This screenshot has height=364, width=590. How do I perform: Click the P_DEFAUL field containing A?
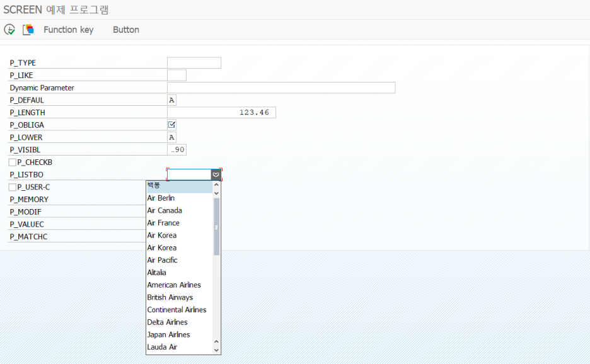[x=171, y=100]
